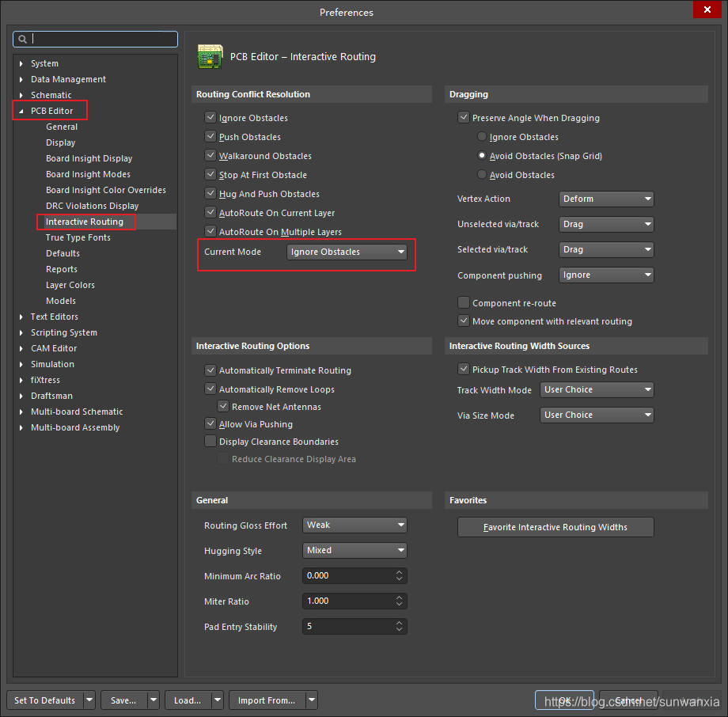Viewport: 728px width, 717px height.
Task: Open the Reports page
Action: (62, 269)
